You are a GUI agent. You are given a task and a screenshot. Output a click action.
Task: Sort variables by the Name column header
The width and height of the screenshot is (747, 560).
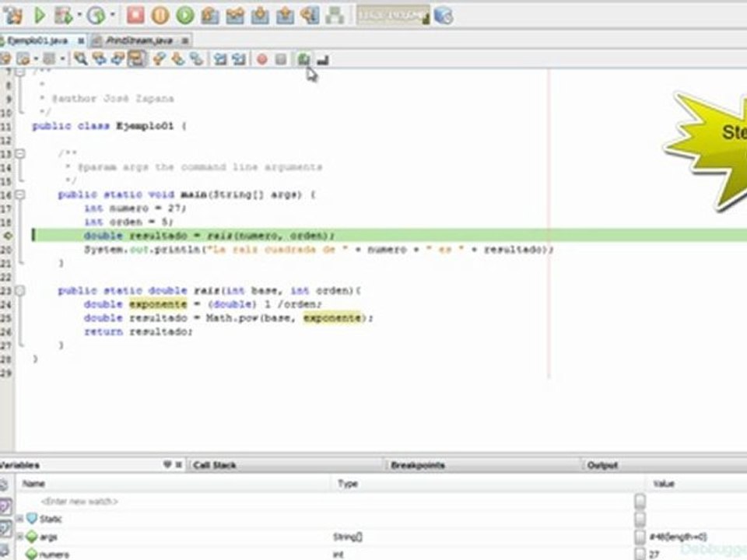[174, 483]
